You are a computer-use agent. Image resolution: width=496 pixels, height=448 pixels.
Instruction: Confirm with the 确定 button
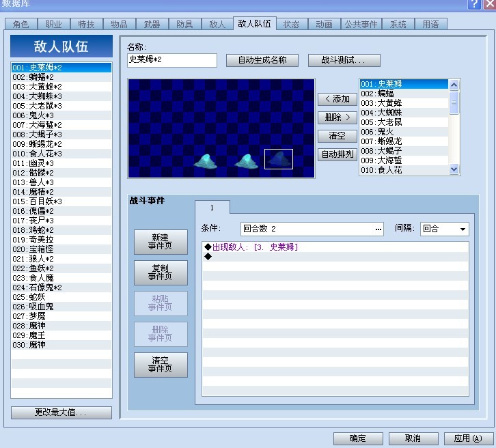[358, 438]
